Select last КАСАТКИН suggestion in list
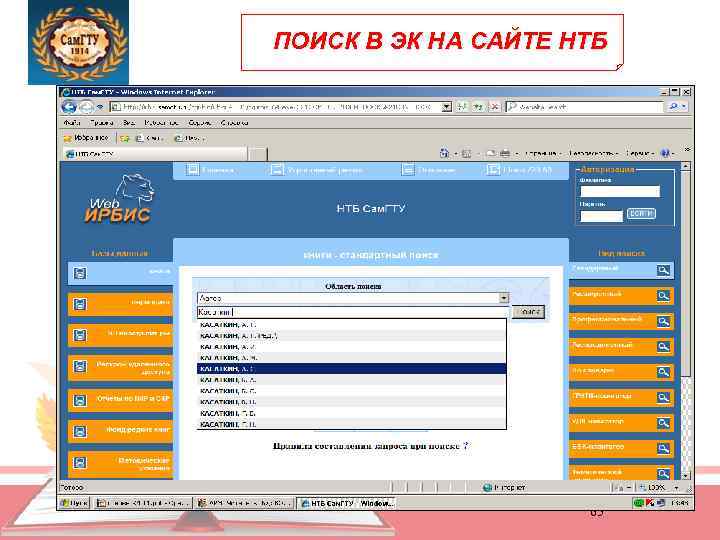720x540 pixels. (x=352, y=424)
